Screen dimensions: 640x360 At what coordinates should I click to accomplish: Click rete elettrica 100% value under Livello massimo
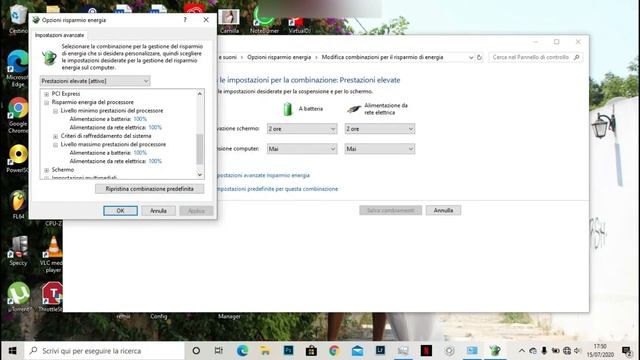(x=155, y=161)
